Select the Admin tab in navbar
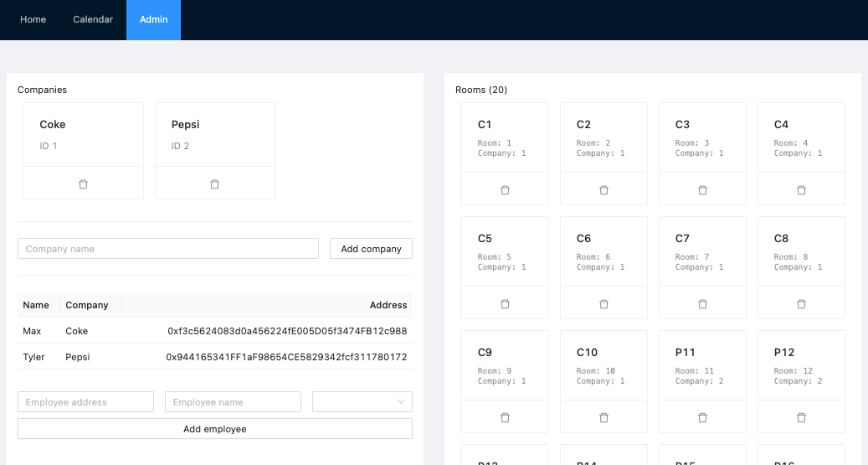The height and width of the screenshot is (465, 868). pyautogui.click(x=153, y=19)
